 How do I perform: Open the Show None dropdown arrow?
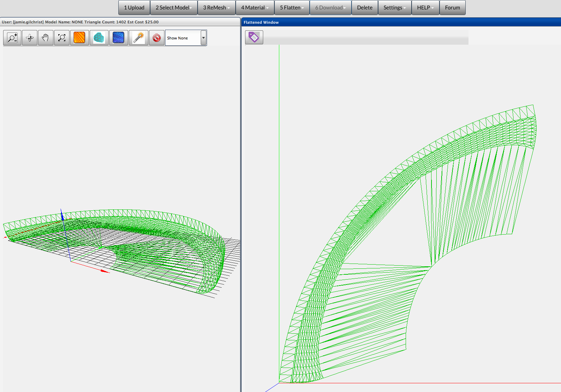204,38
